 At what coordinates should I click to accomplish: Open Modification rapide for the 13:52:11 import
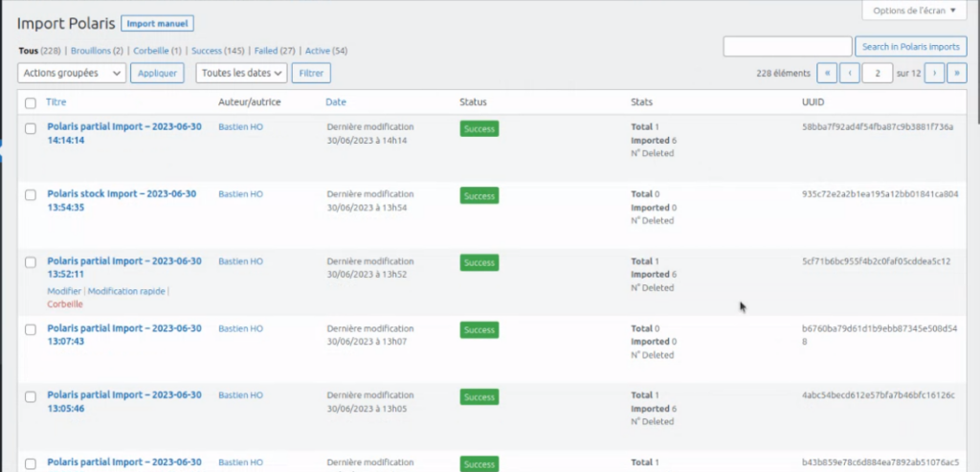pos(126,291)
